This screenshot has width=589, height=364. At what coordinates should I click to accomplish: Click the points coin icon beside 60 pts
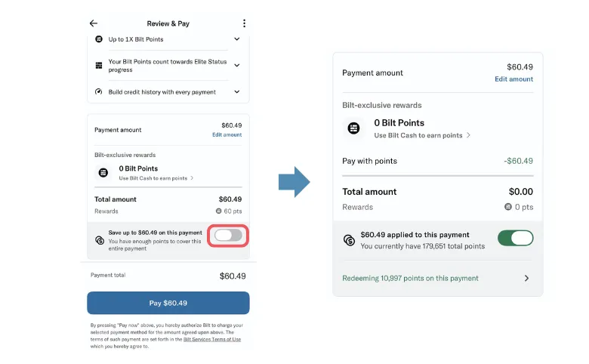pos(218,211)
